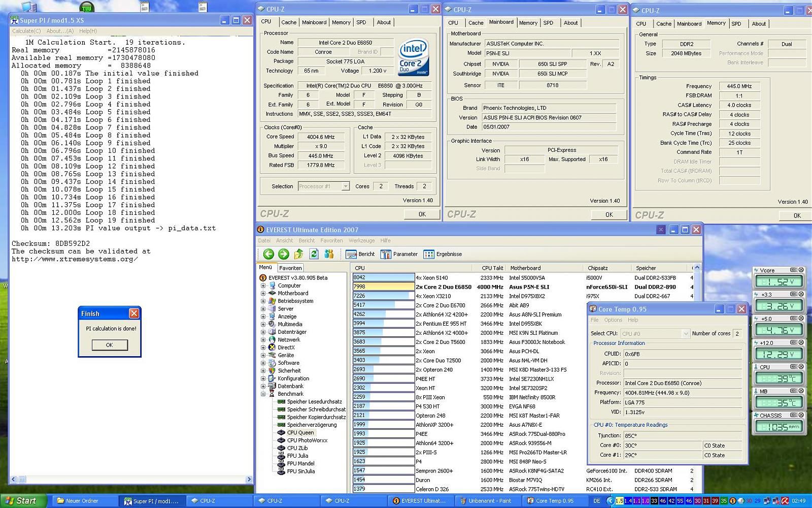Image resolution: width=812 pixels, height=508 pixels.
Task: Select Sicherheit in the EVEREST tree
Action: [x=289, y=370]
